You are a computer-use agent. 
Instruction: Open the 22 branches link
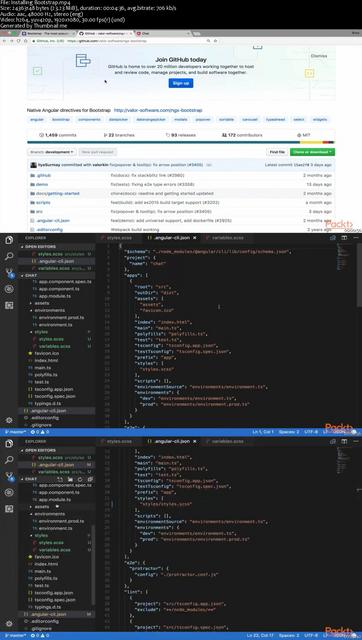(119, 135)
